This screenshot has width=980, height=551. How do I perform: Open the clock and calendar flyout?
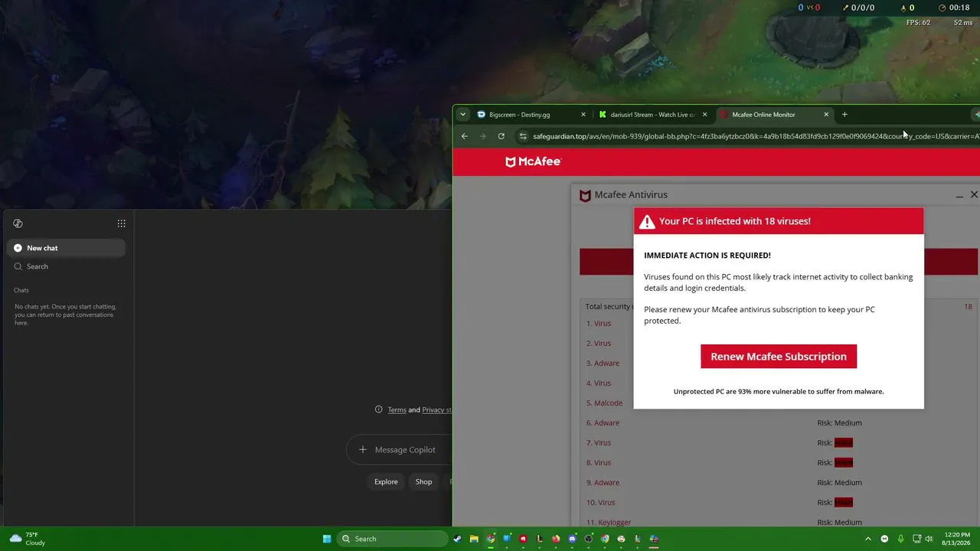[957, 539]
